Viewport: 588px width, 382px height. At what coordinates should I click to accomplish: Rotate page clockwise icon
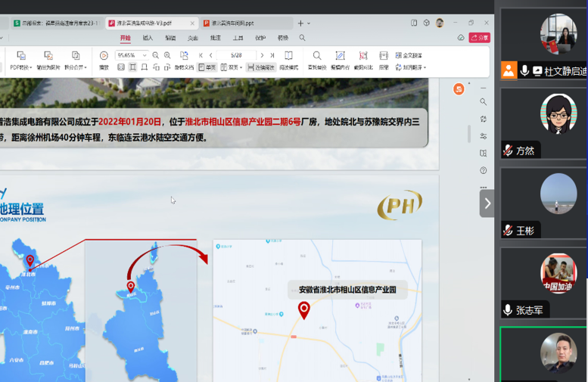click(167, 67)
